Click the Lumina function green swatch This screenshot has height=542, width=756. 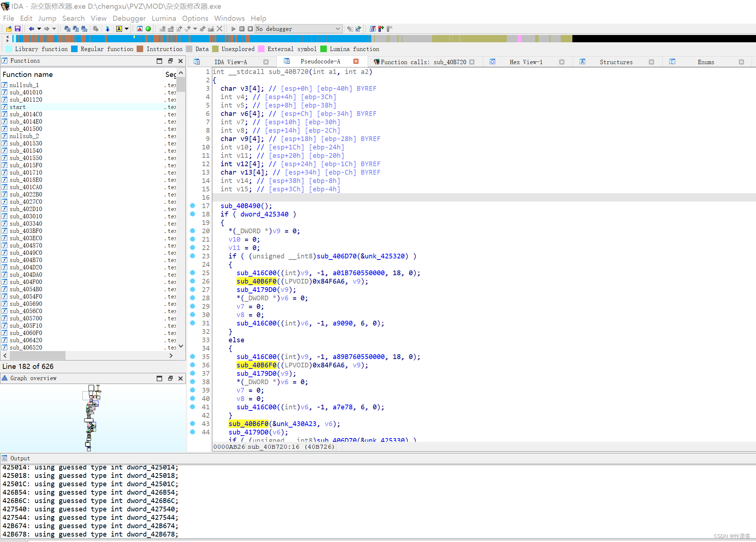click(x=324, y=49)
